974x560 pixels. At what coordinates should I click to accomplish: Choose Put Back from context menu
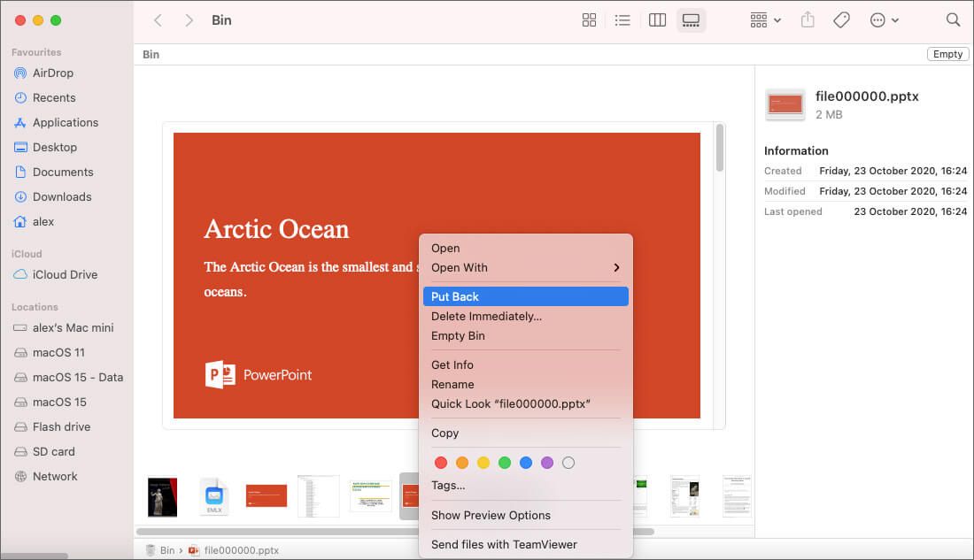pos(526,296)
